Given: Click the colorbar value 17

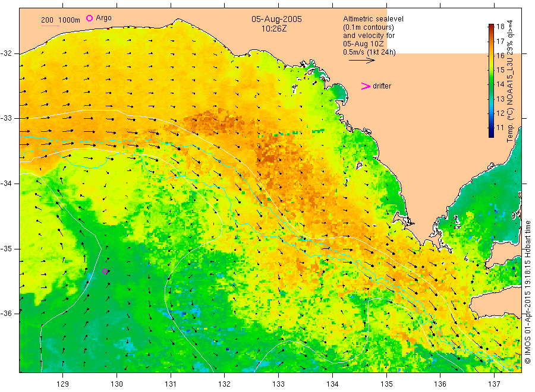Looking at the screenshot, I should pyautogui.click(x=501, y=41).
